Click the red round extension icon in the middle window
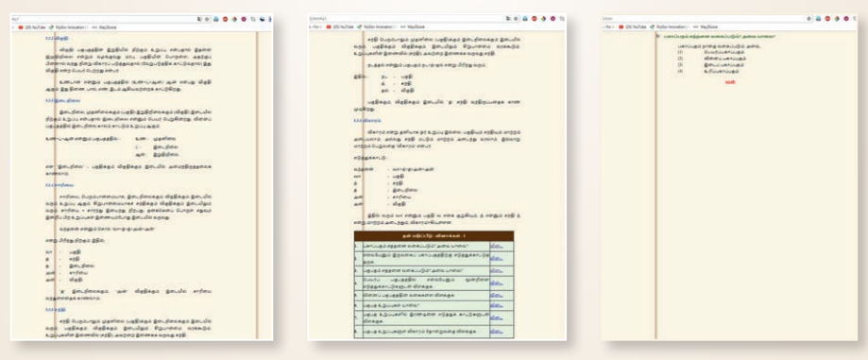 (535, 18)
